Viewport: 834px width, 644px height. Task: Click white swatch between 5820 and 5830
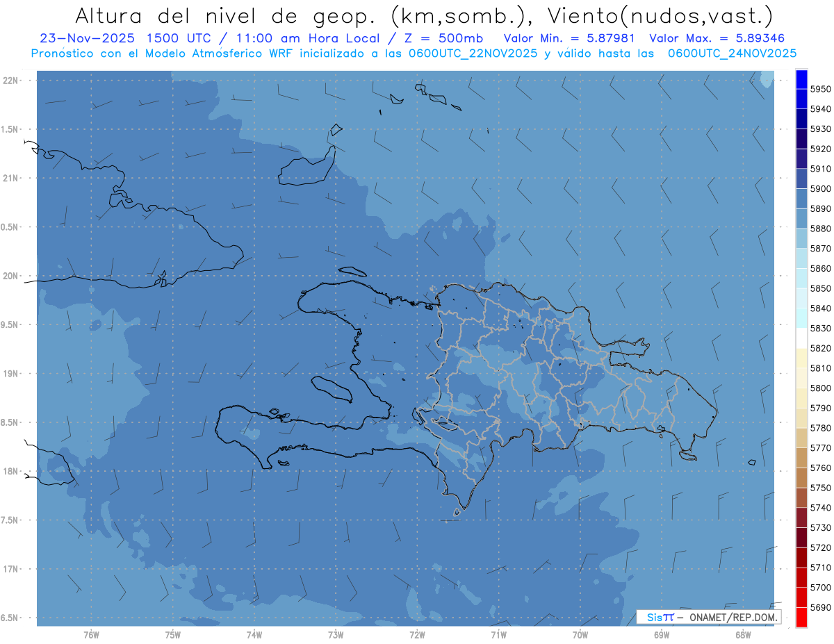pos(801,338)
